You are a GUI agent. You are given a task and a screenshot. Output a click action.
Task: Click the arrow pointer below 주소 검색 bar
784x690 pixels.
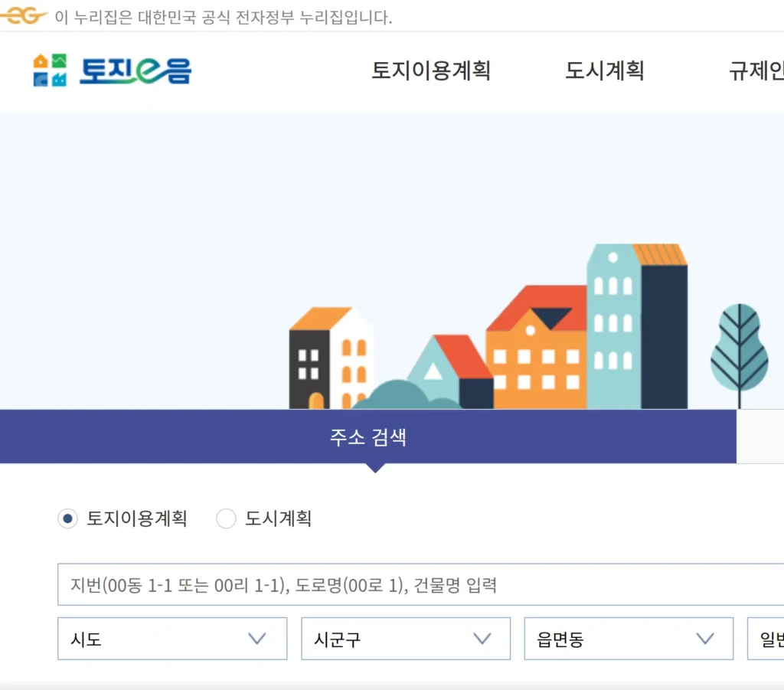point(374,467)
